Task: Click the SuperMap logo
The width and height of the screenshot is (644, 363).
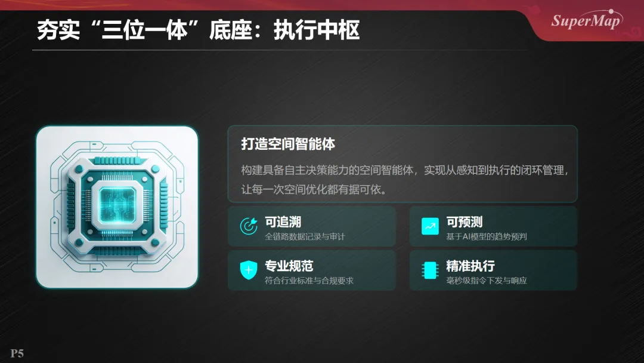Action: [x=587, y=19]
